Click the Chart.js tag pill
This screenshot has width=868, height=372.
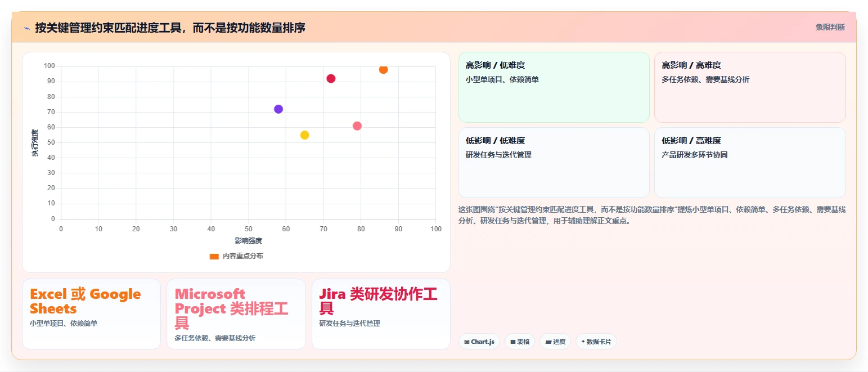479,342
